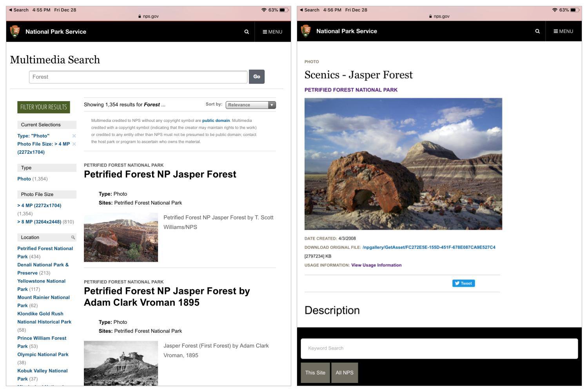
Task: Filter location Klondike Gold Rush National Historical Park
Action: coord(44,318)
